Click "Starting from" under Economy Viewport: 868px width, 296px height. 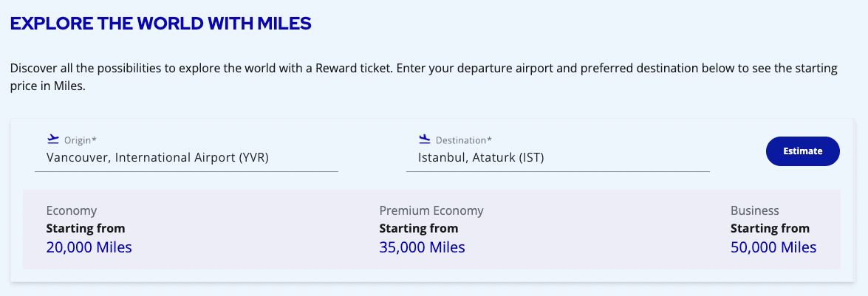[86, 228]
